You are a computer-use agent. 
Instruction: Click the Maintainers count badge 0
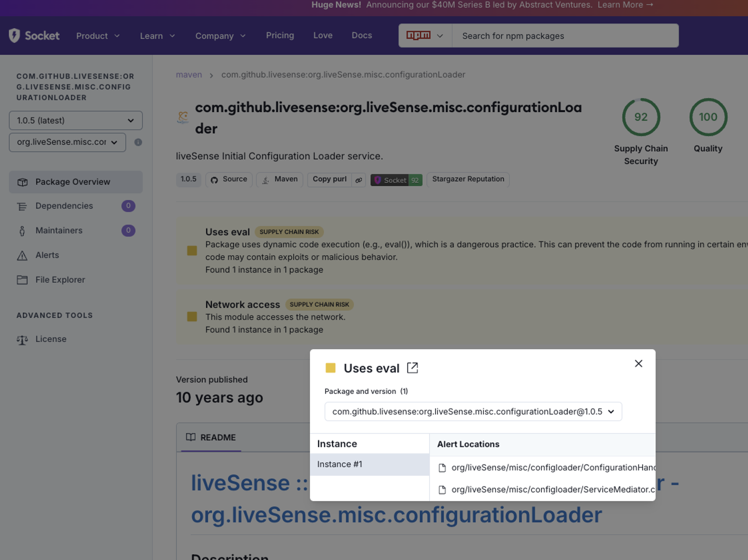pyautogui.click(x=128, y=230)
